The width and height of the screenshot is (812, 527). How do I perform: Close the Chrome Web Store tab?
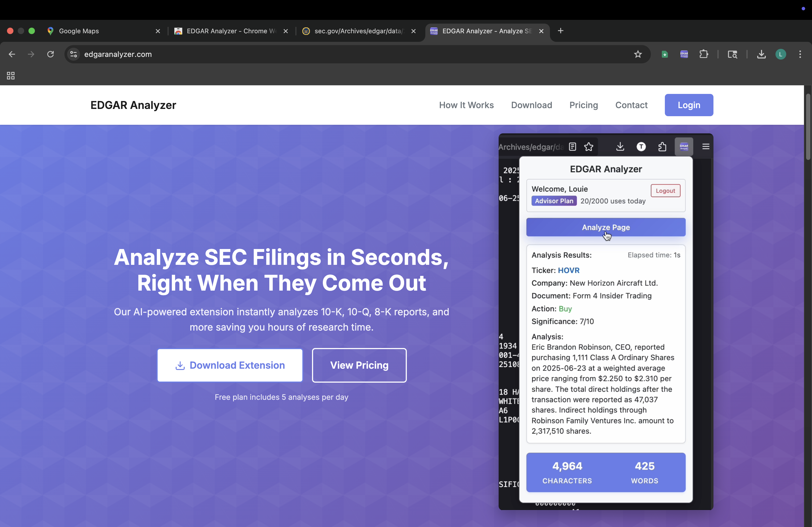[x=285, y=31]
